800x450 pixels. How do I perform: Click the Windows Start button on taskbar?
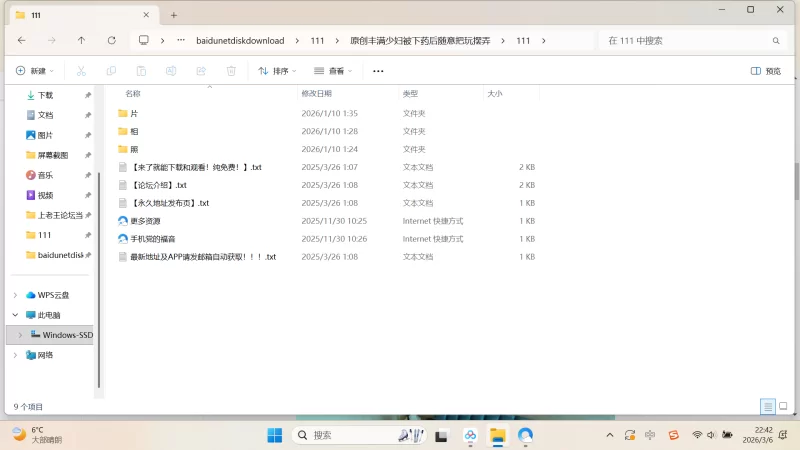pyautogui.click(x=275, y=435)
